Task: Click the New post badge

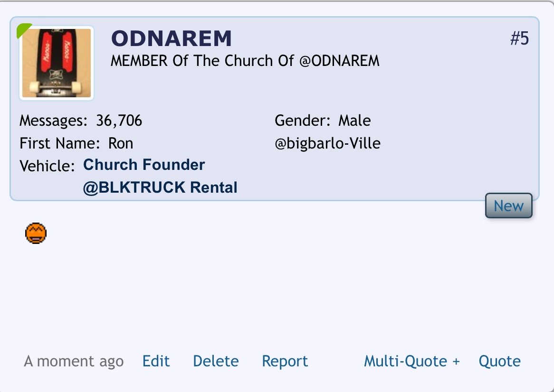Action: coord(508,205)
